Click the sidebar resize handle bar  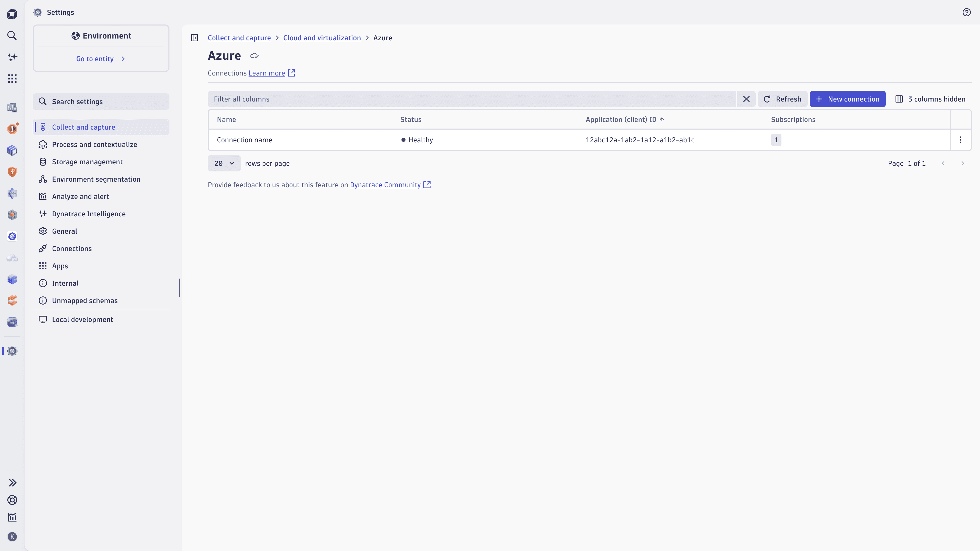tap(180, 287)
